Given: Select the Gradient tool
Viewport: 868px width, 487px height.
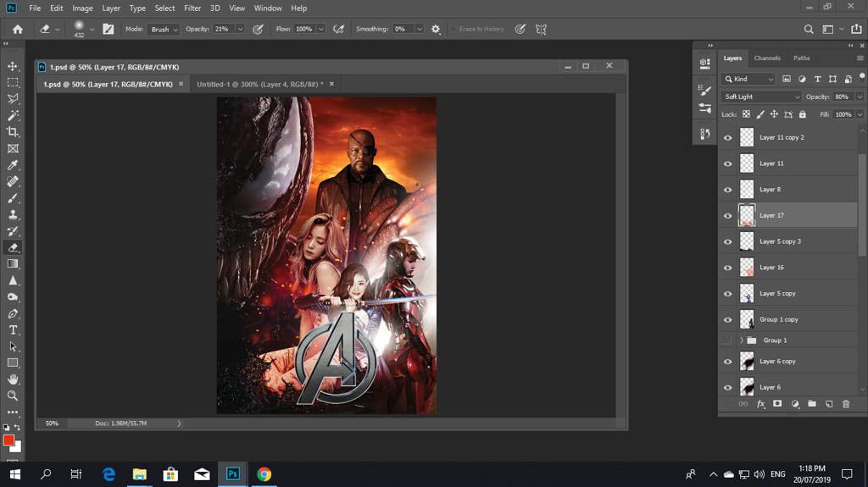Looking at the screenshot, I should pos(12,264).
